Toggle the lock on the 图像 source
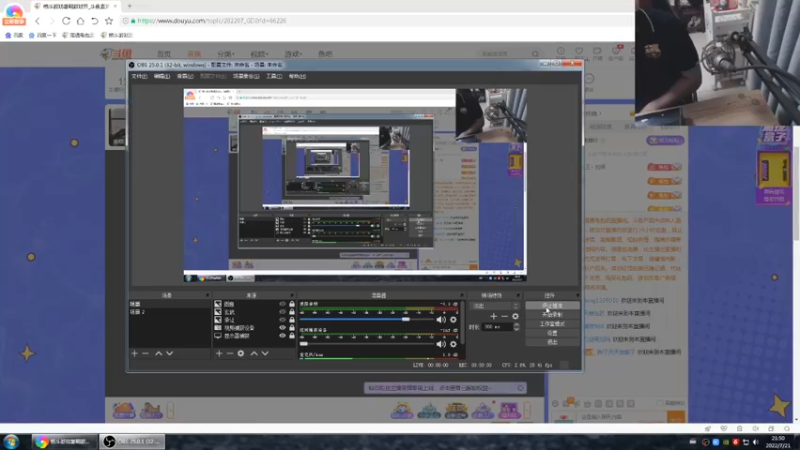 tap(292, 304)
